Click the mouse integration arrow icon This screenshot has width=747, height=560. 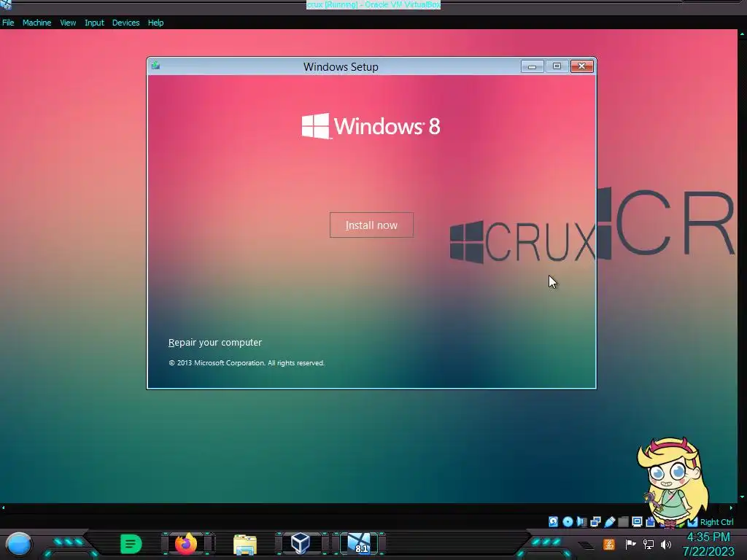[x=693, y=522]
